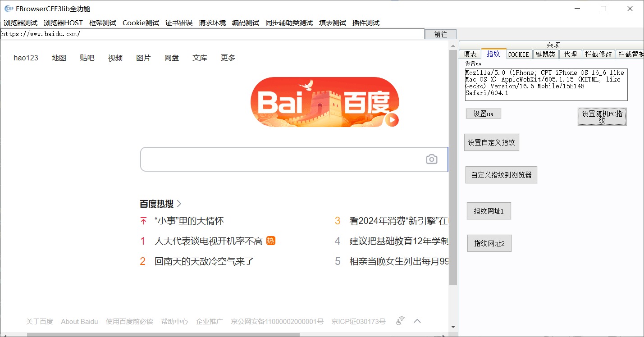Switch to the 填表 tab
The height and width of the screenshot is (337, 644).
pos(470,54)
